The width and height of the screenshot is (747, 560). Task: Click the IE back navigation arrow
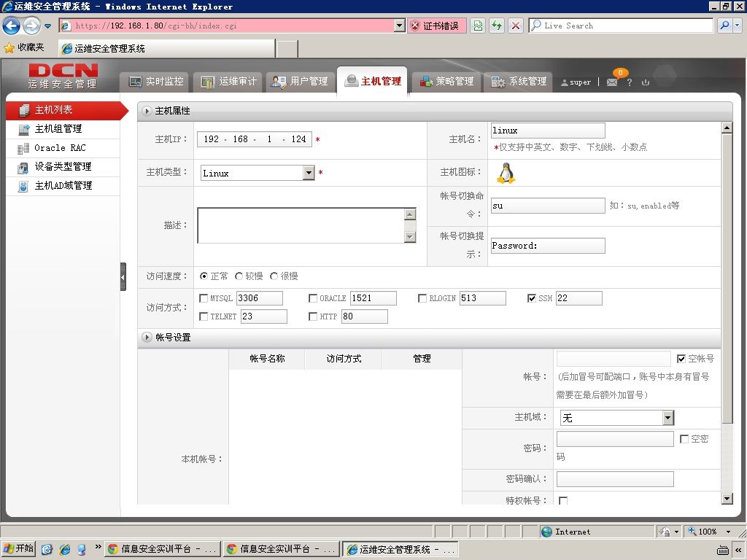(11, 26)
